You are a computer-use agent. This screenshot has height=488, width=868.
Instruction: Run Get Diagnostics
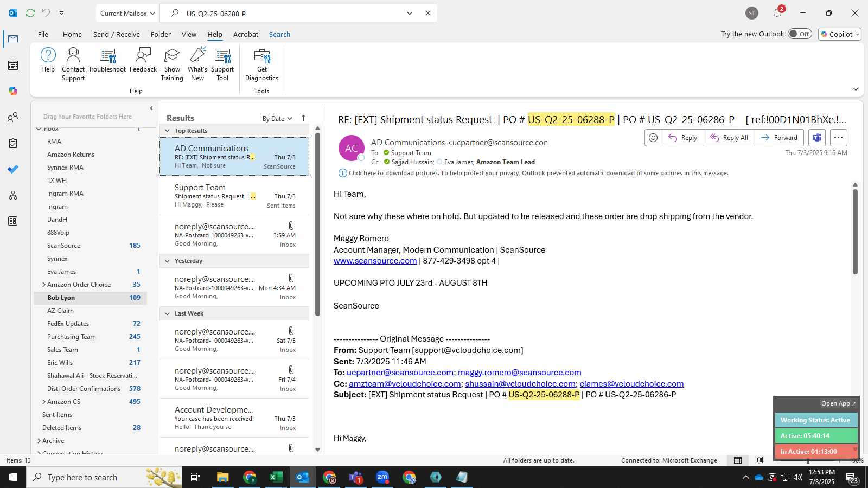click(261, 64)
